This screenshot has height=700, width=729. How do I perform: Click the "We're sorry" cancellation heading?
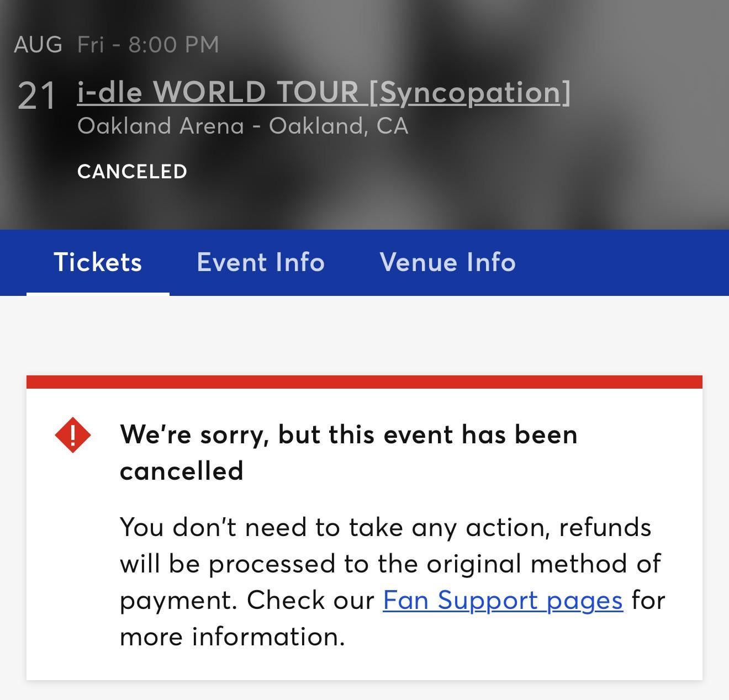(348, 434)
